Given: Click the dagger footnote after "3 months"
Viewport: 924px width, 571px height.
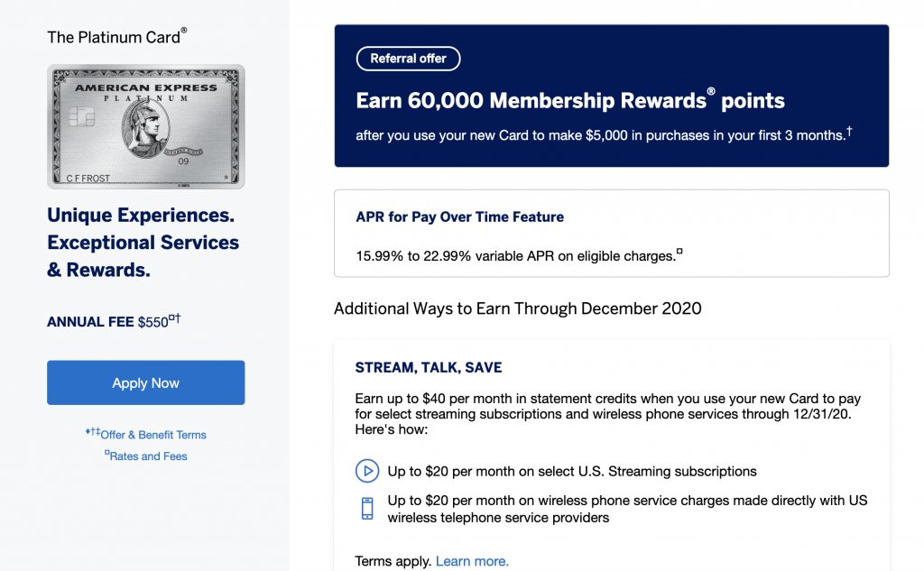Looking at the screenshot, I should [849, 133].
